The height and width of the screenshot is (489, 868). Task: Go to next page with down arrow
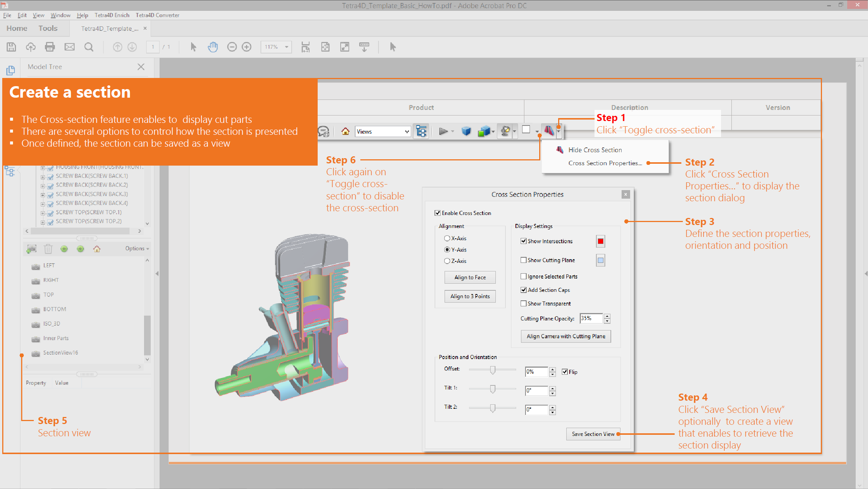(132, 47)
